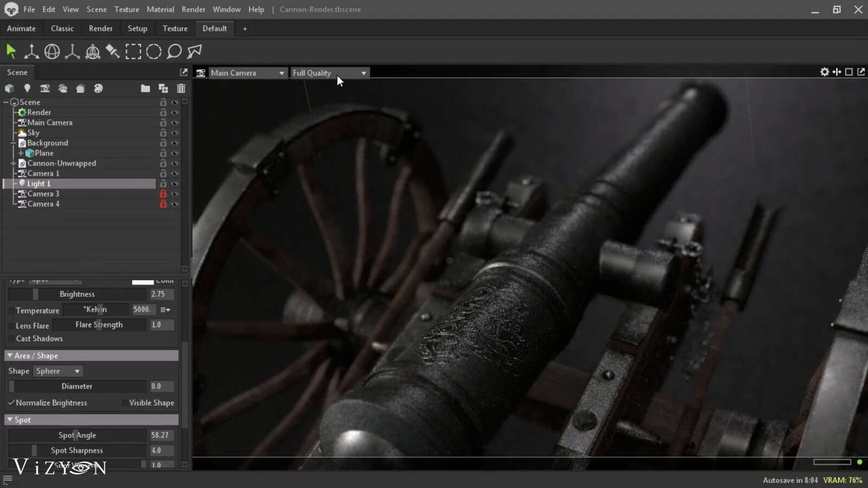Select the green arrow selection tool

tap(11, 52)
